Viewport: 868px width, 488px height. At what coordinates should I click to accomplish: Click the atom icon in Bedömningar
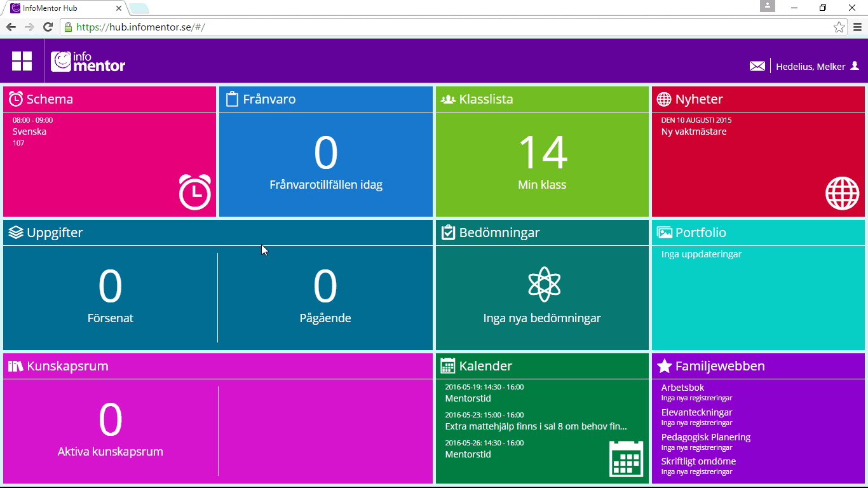pos(544,284)
